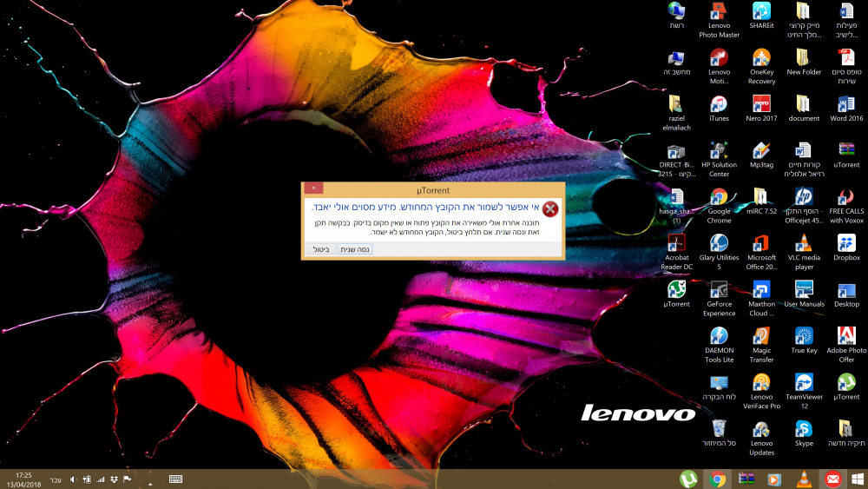Viewport: 868px width, 489px height.
Task: Switch to VLC cone icon in taskbar
Action: coord(804,479)
